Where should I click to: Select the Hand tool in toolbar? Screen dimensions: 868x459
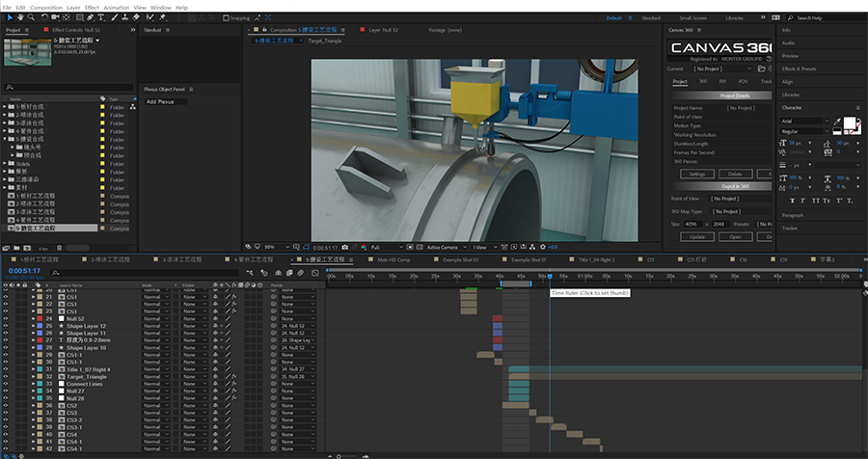tap(20, 17)
